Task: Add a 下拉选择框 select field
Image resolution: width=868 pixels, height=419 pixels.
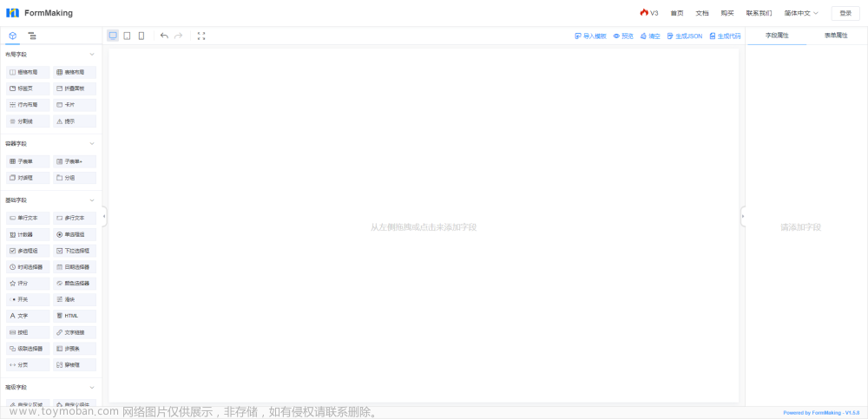Action: [x=75, y=251]
